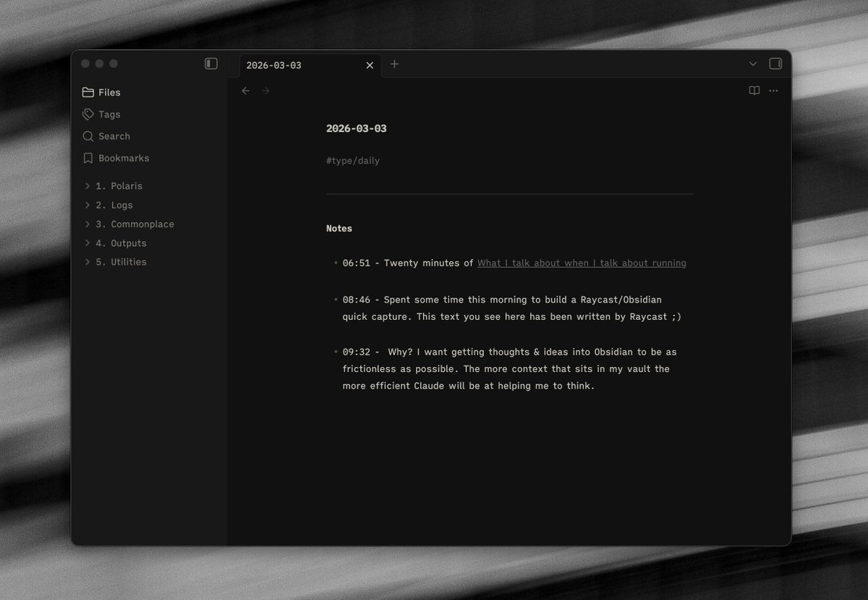Select the 3. Commonplace folder name
The width and height of the screenshot is (868, 600).
click(135, 224)
